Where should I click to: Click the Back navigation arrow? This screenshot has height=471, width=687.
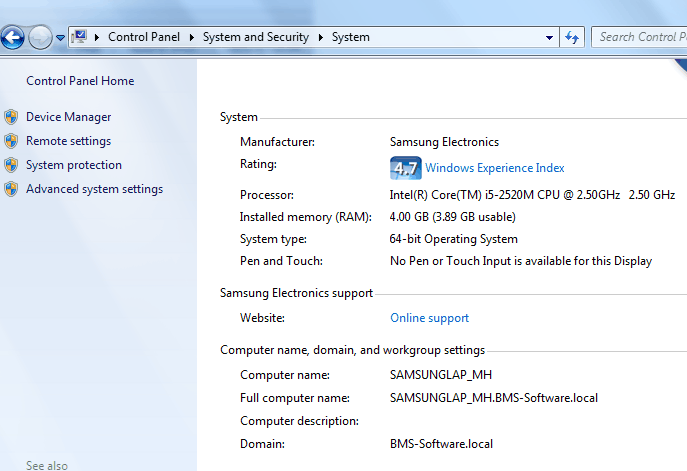12,38
